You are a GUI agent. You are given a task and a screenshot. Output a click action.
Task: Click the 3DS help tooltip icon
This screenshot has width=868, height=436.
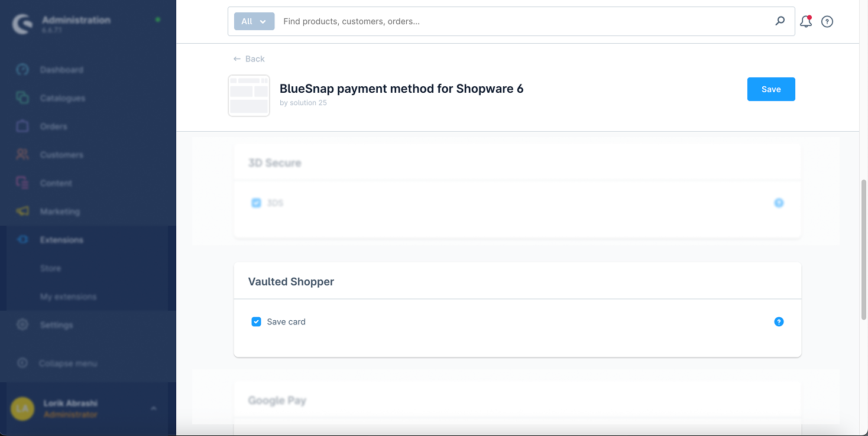coord(779,203)
